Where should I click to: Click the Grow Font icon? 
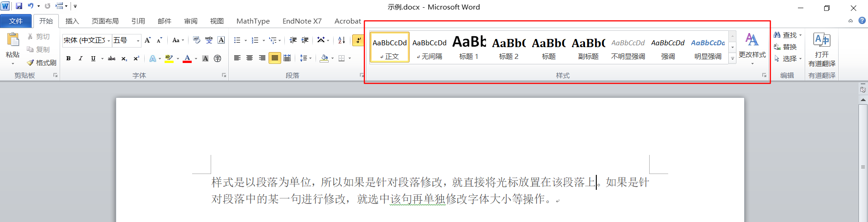click(148, 40)
